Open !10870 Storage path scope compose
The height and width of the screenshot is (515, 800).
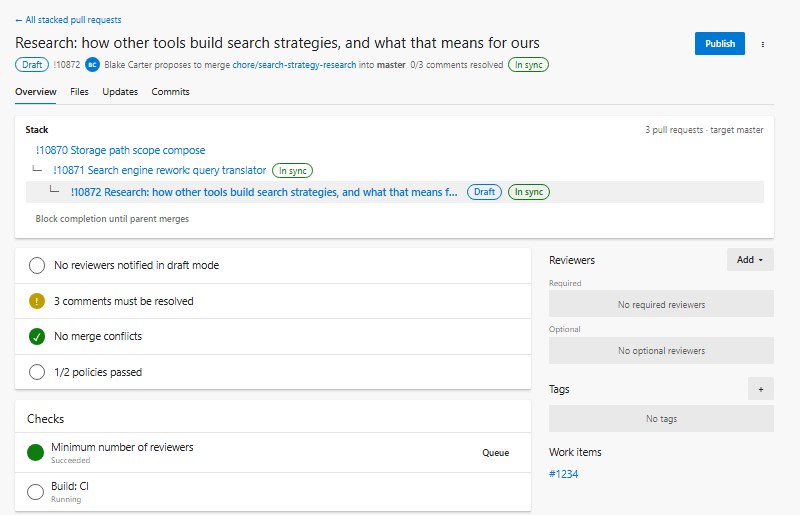click(x=120, y=150)
